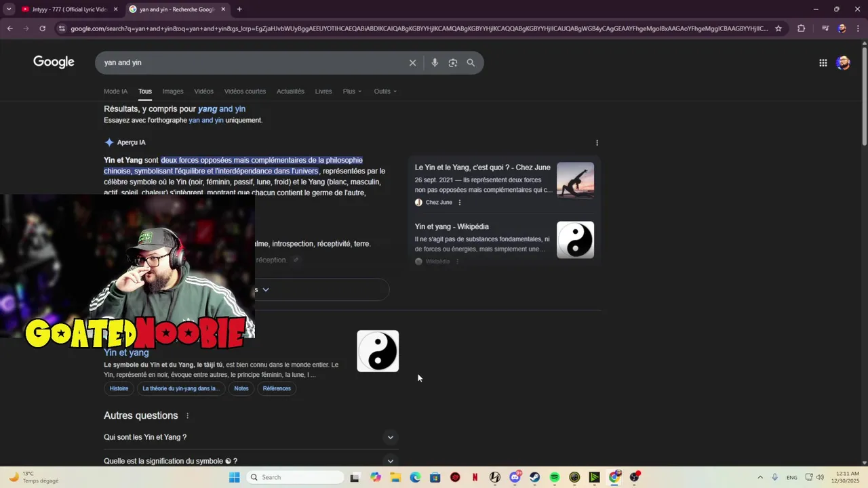Click the Windows taskbar Search box
The width and height of the screenshot is (868, 488).
[295, 477]
